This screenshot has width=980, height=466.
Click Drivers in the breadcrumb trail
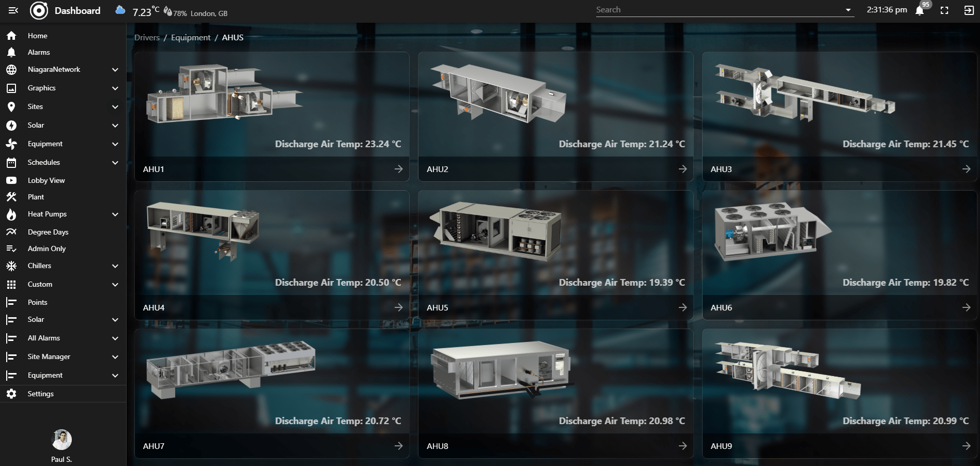click(146, 37)
